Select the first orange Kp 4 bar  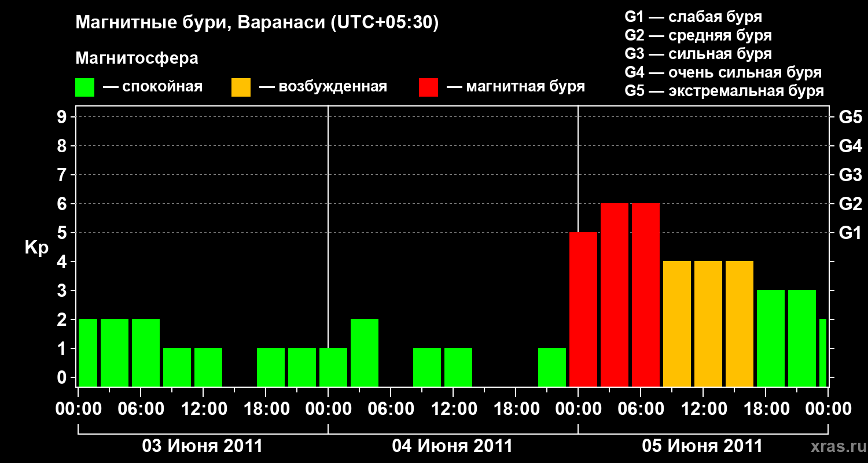(x=677, y=324)
